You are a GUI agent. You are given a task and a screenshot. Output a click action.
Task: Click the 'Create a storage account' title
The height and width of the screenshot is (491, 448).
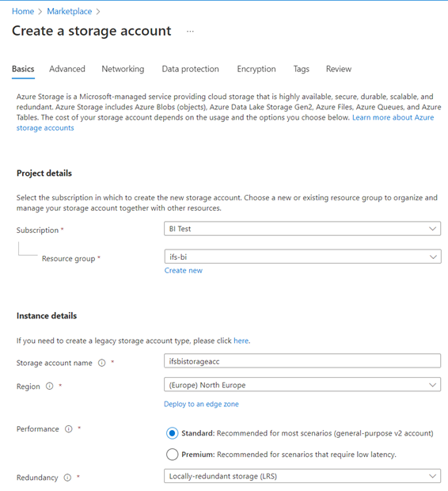point(91,31)
